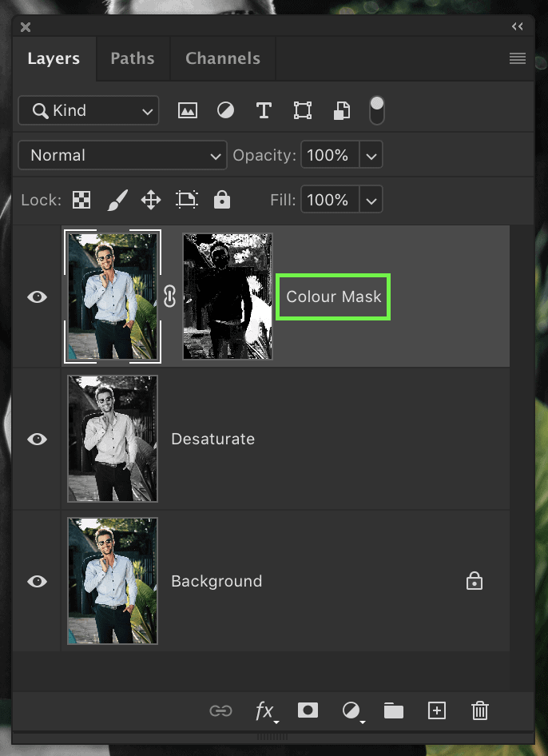
Task: Collapse the panel with double arrows
Action: tap(517, 26)
